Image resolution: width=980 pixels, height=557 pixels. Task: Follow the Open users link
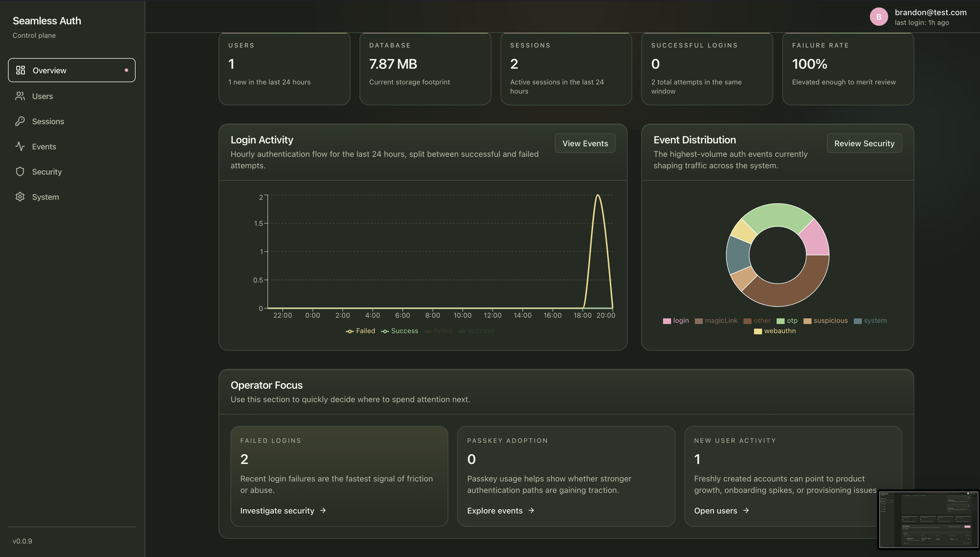(721, 510)
